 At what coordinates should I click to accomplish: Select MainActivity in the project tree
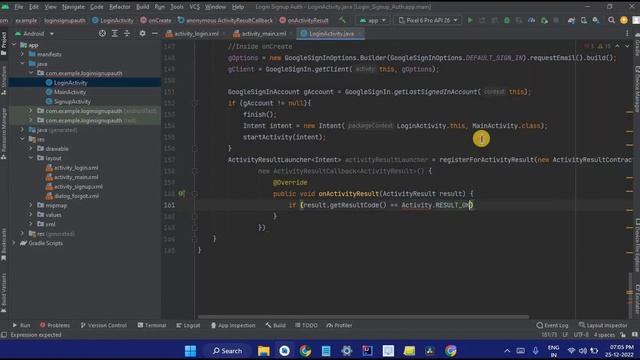70,92
